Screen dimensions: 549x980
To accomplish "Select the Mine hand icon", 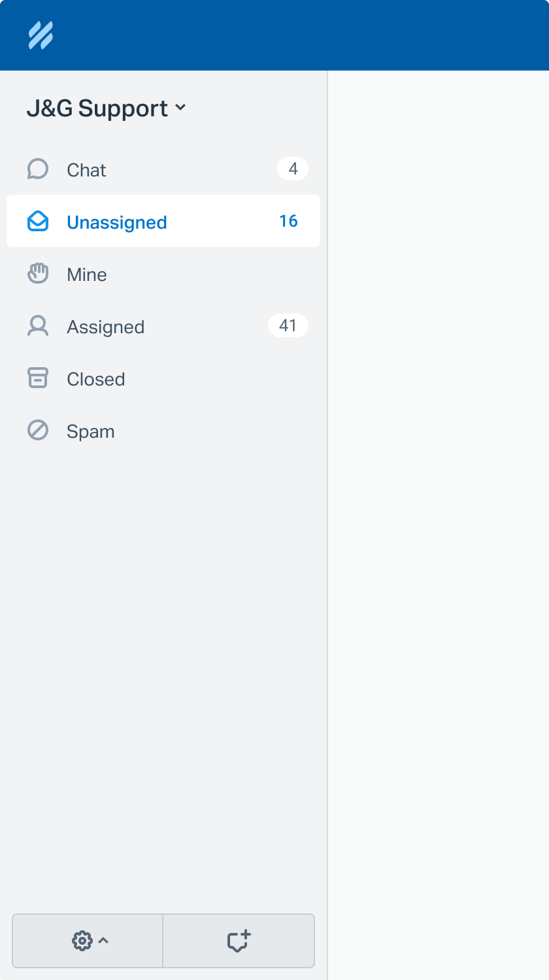I will tap(39, 273).
